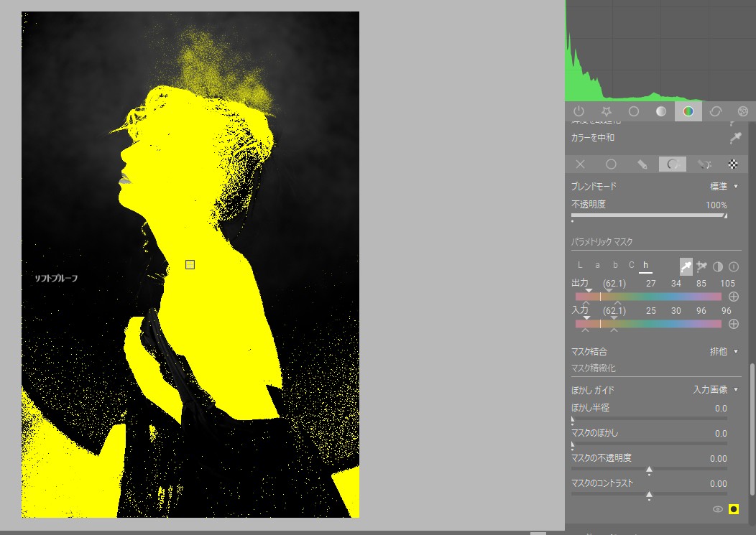756x535 pixels.
Task: Open ぼかしガイド 入力画像 dropdown
Action: pos(716,389)
